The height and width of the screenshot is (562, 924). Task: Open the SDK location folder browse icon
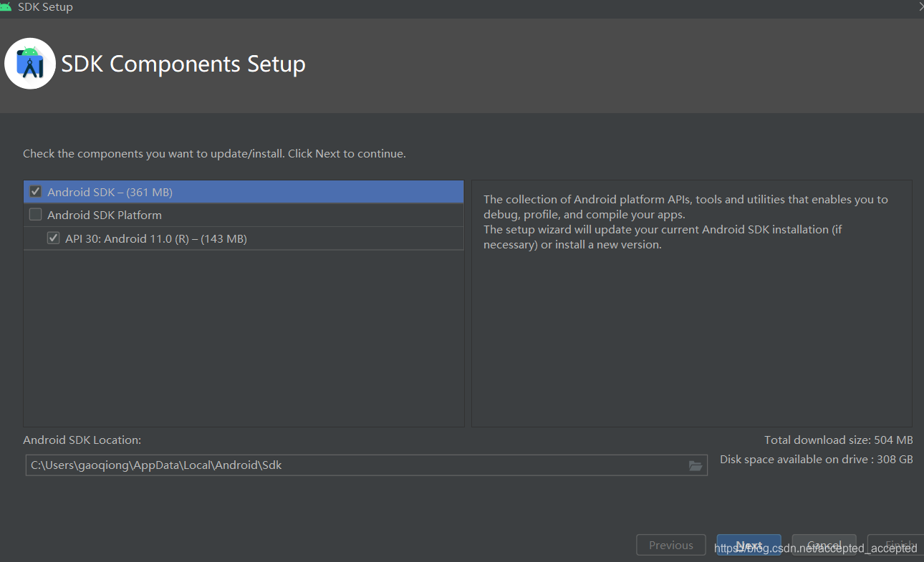click(695, 465)
